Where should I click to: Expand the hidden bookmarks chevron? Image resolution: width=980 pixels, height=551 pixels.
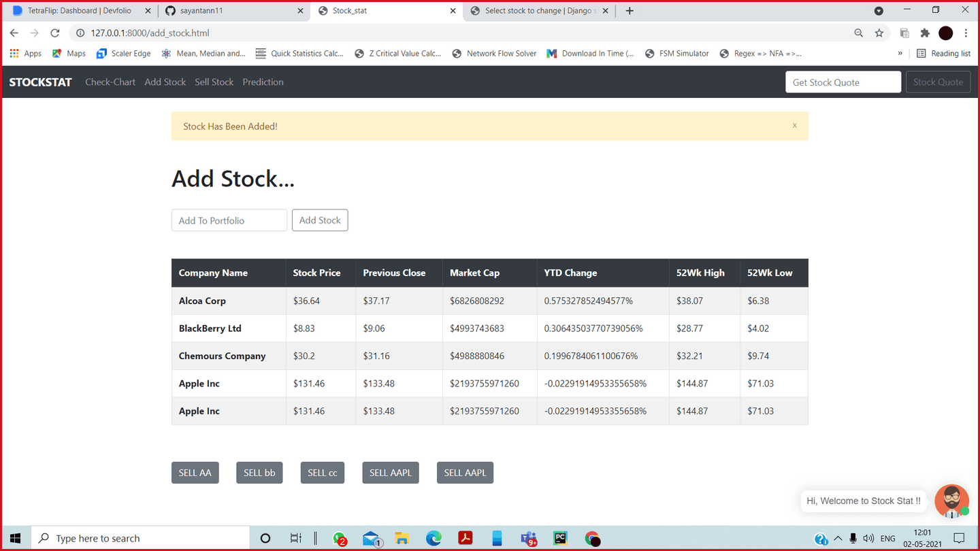(900, 53)
